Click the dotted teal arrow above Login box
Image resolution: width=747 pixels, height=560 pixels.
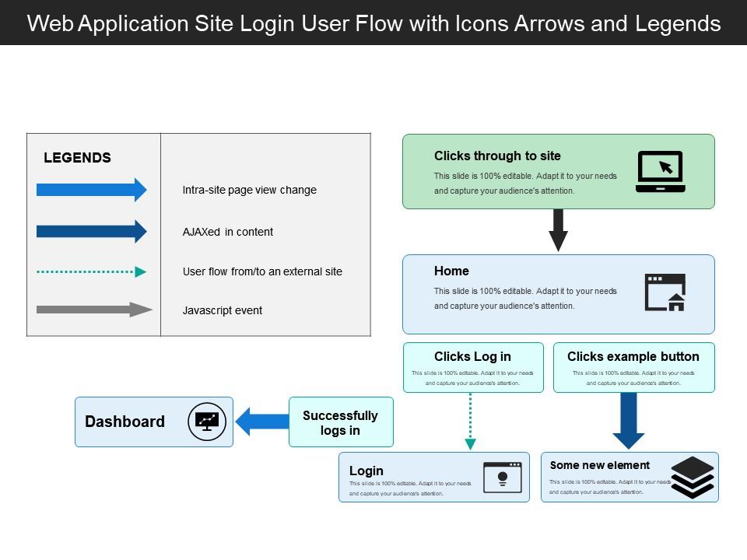coord(470,422)
